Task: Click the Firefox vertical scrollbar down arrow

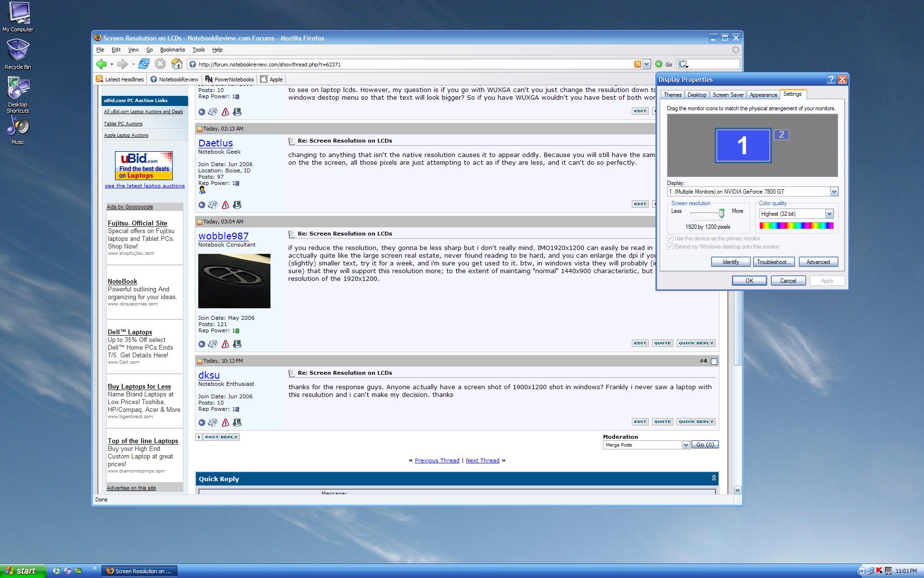Action: click(x=738, y=490)
